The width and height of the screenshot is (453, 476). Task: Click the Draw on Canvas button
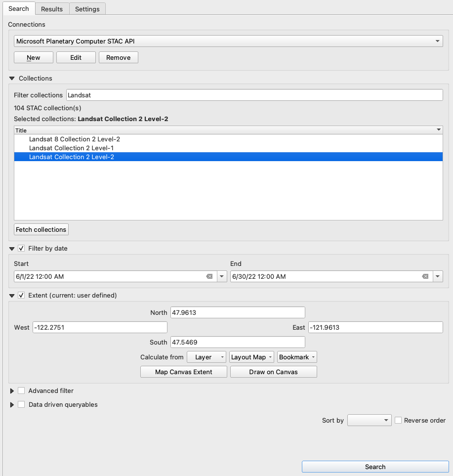coord(273,372)
